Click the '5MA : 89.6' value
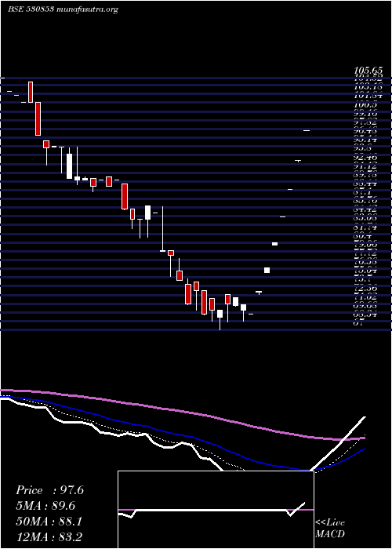Screen dimensions: 392x549 45,506
